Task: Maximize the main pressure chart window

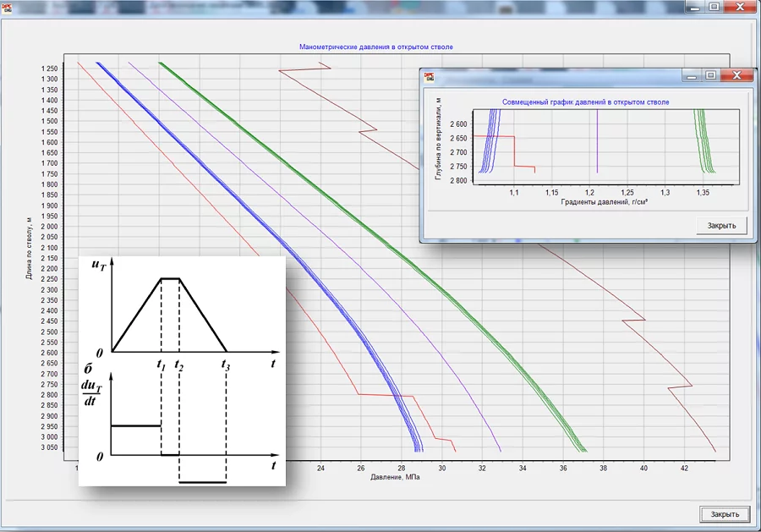Action: pyautogui.click(x=714, y=7)
